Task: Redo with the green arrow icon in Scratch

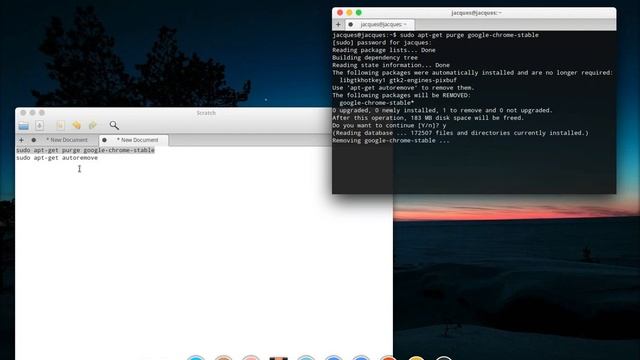Action: click(93, 125)
